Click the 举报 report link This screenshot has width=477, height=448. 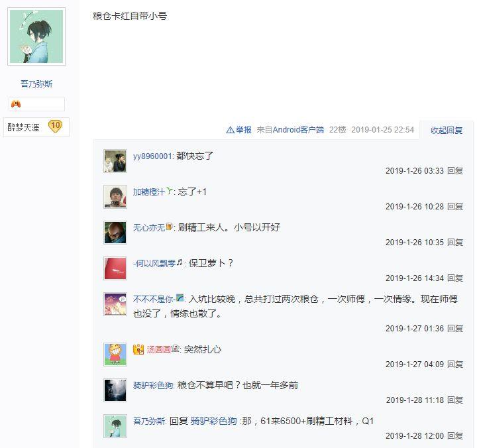point(244,130)
